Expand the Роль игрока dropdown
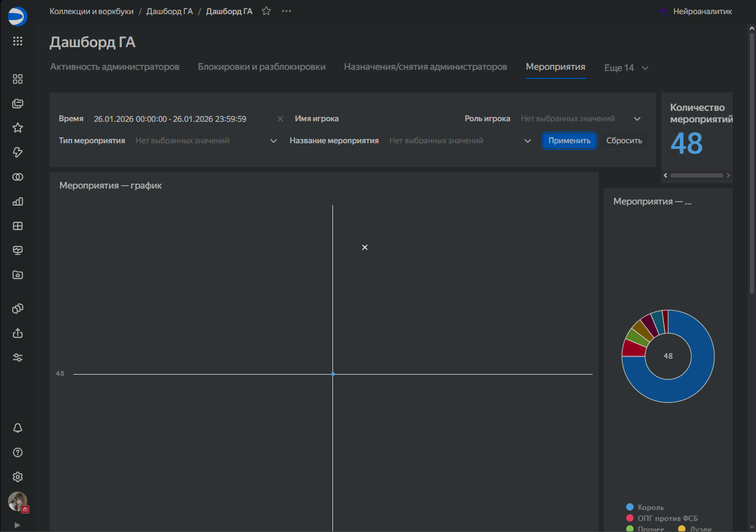Viewport: 756px width, 532px height. 637,119
